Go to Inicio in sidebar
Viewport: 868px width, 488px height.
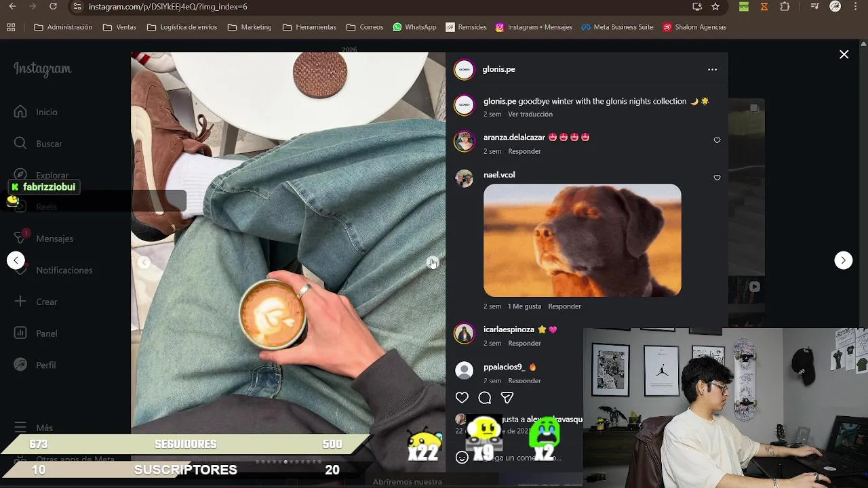[x=37, y=112]
